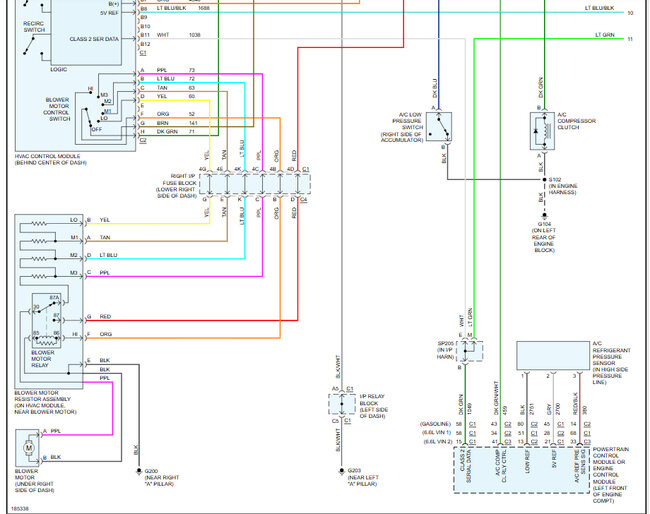Click the 4K fuse block terminal label
This screenshot has height=514, width=650.
pos(238,169)
